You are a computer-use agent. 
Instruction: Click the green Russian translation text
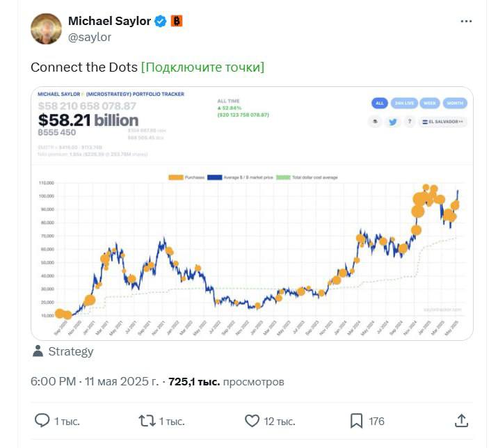[202, 67]
